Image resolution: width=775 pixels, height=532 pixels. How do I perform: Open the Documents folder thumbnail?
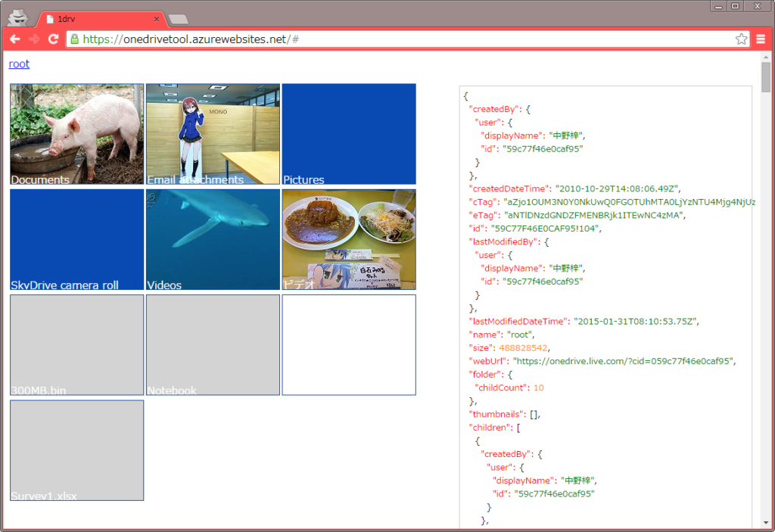click(x=76, y=133)
